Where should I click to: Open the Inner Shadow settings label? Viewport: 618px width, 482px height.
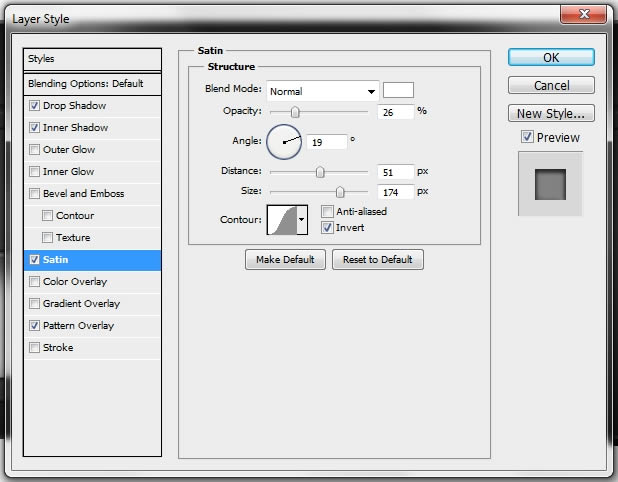coord(75,128)
